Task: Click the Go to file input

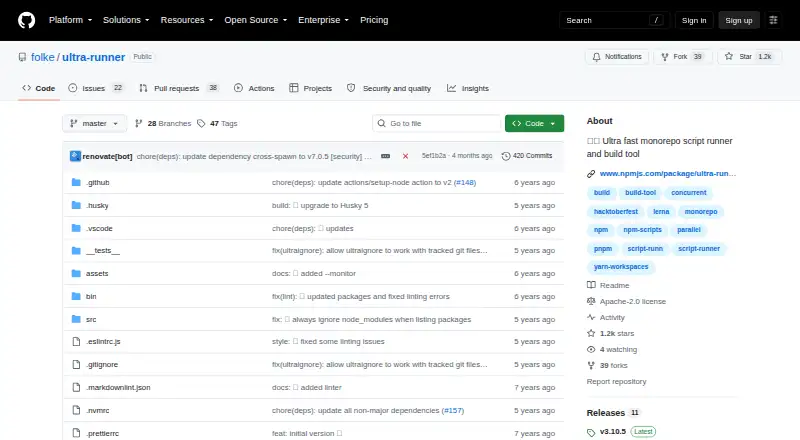Action: coord(437,124)
